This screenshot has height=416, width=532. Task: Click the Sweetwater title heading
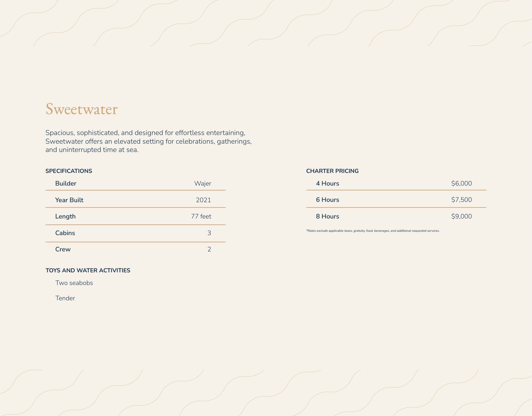[x=82, y=109]
